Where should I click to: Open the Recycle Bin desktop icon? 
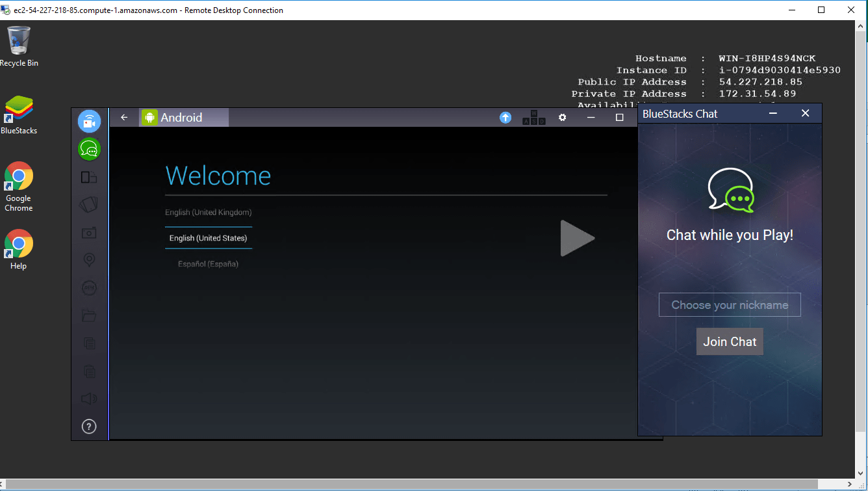pos(19,46)
